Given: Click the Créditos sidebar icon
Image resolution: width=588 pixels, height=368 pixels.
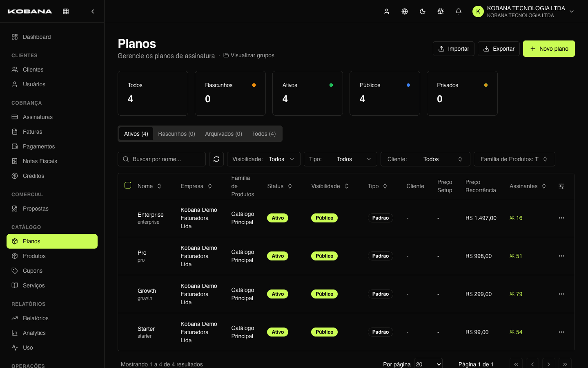Looking at the screenshot, I should coord(15,176).
